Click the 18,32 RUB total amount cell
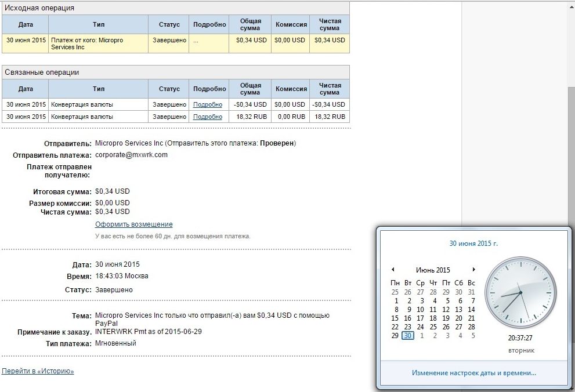Viewport: 575px width, 392px height. point(250,117)
